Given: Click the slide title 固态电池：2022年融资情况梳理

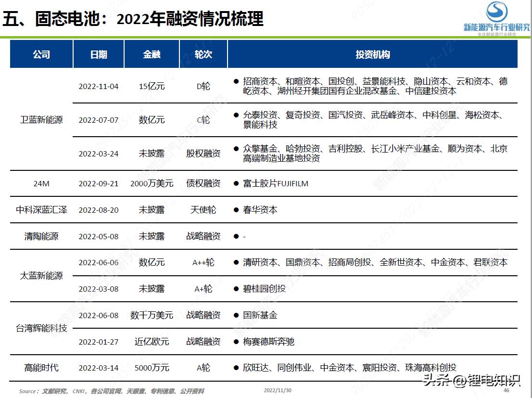Looking at the screenshot, I should (x=149, y=19).
